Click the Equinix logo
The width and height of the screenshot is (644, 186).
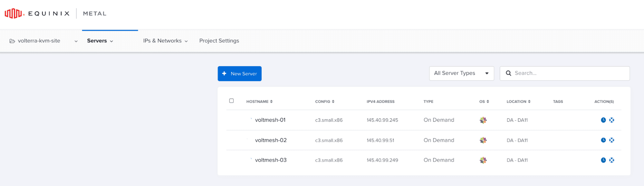click(37, 14)
